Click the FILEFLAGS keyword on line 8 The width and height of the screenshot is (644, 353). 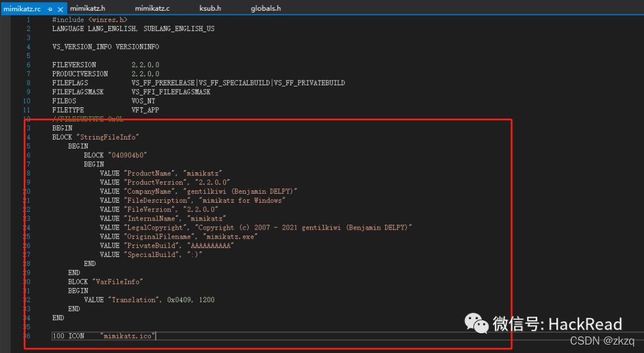point(70,83)
